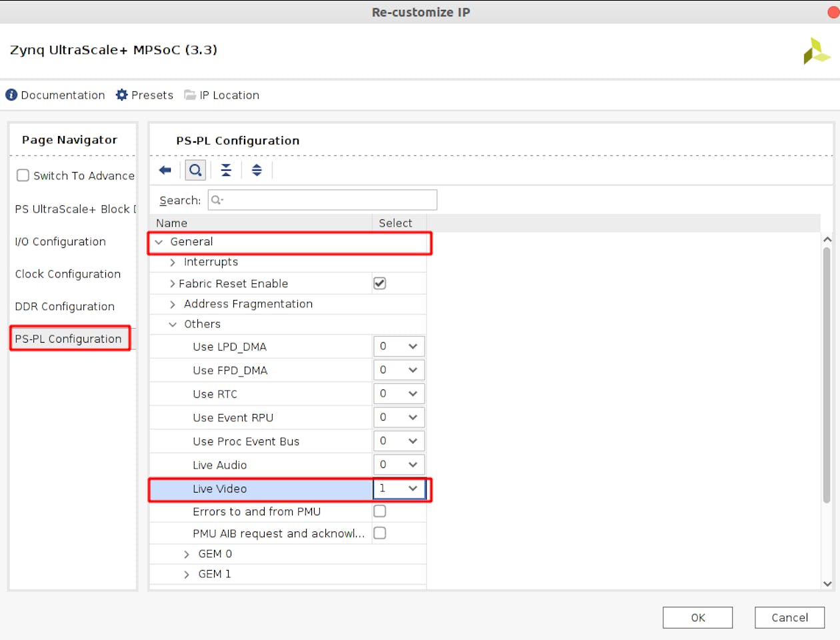840x640 pixels.
Task: Open the Use Proc Event Bus dropdown
Action: (x=399, y=441)
